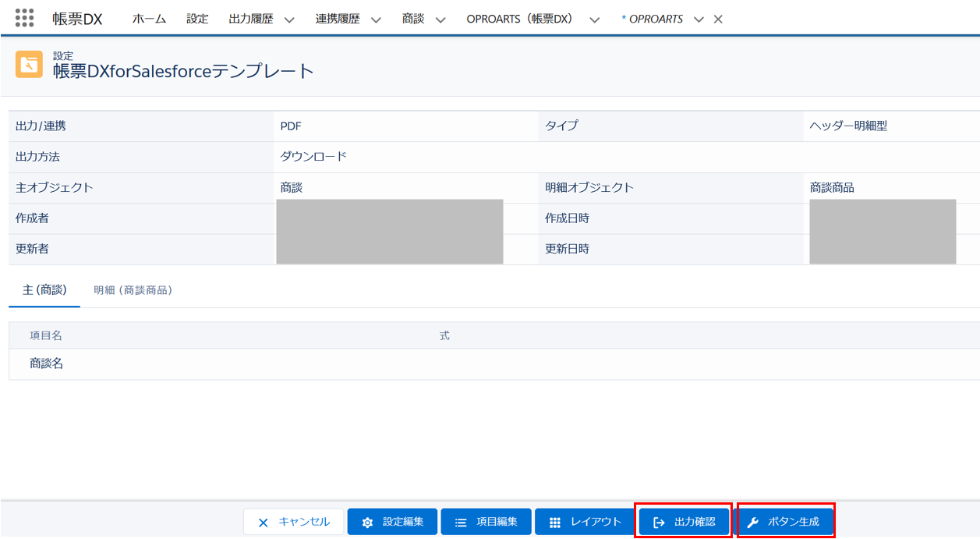This screenshot has width=980, height=539.
Task: Click the gear icon on 設定編集
Action: coord(367,523)
